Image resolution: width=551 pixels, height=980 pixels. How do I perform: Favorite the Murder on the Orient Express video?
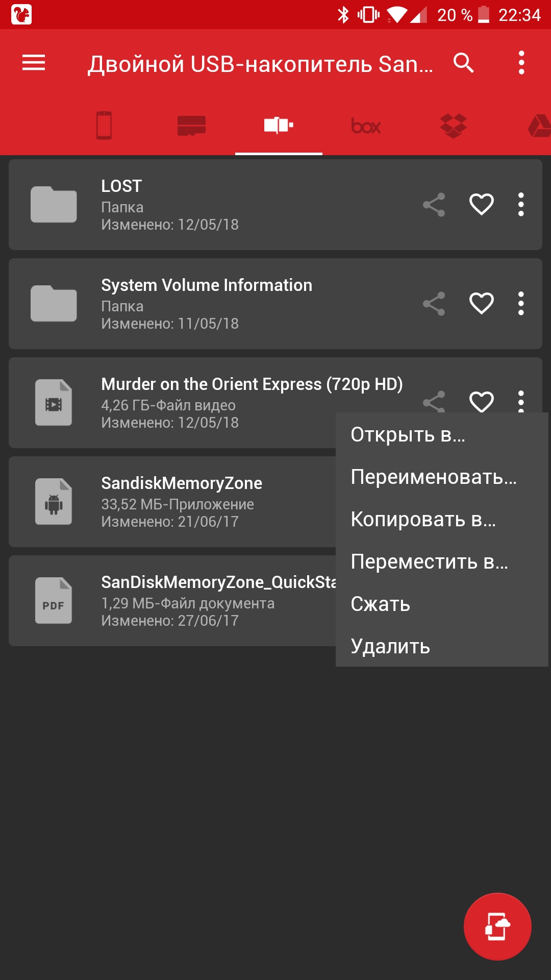[481, 401]
